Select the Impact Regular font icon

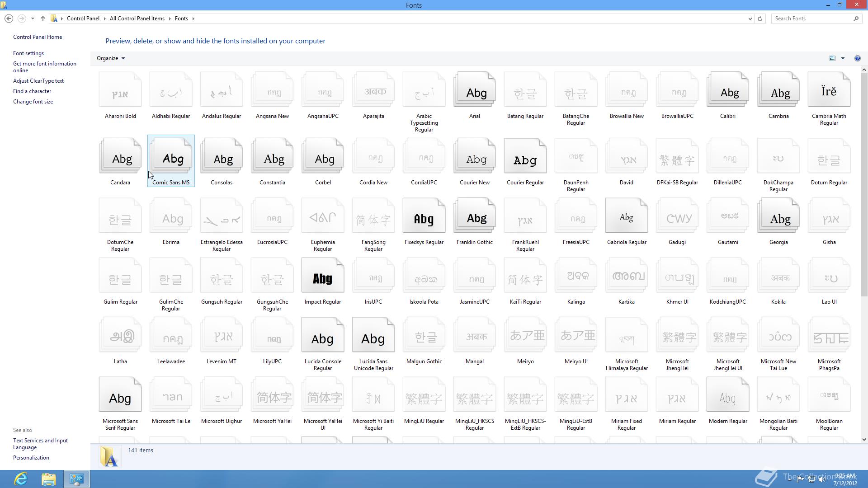click(322, 276)
